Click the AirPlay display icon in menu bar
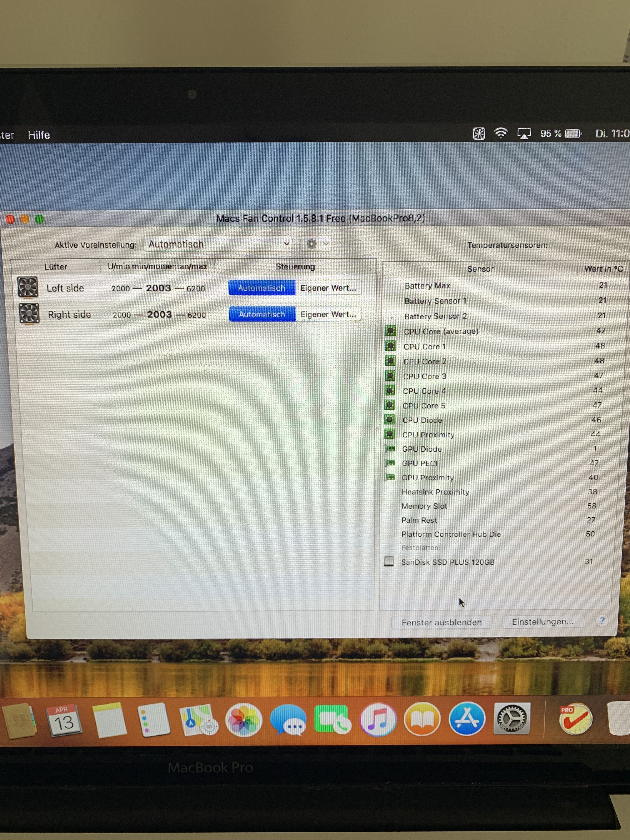This screenshot has height=840, width=630. [x=524, y=134]
